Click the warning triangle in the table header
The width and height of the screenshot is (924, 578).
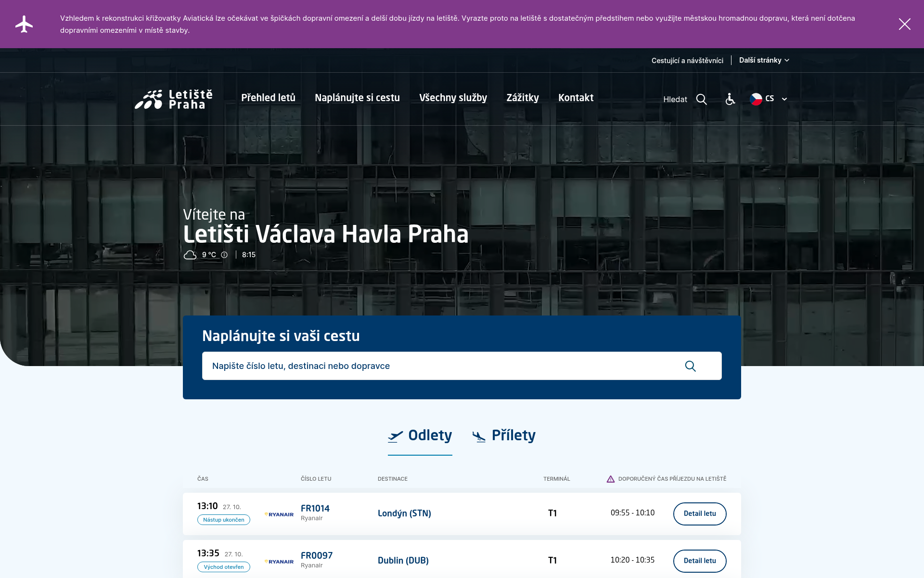point(610,479)
